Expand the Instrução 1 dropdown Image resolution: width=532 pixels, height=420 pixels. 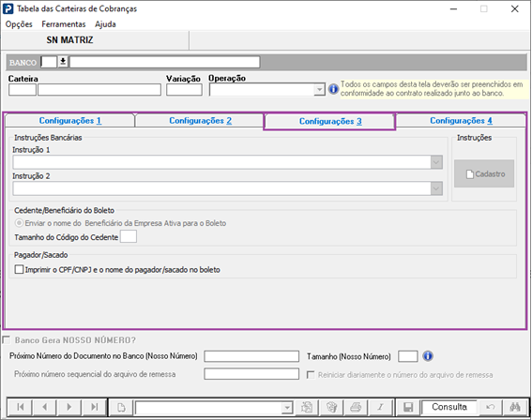tap(436, 162)
